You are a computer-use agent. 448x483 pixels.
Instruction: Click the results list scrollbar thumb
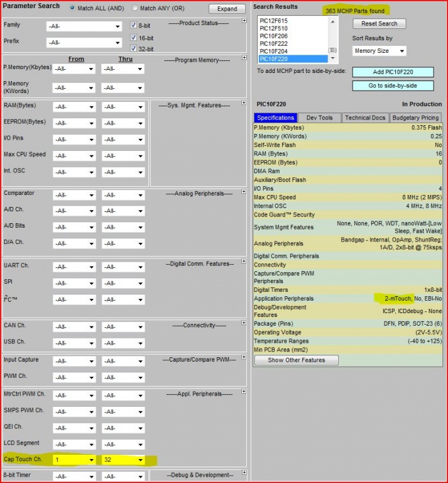pos(332,50)
